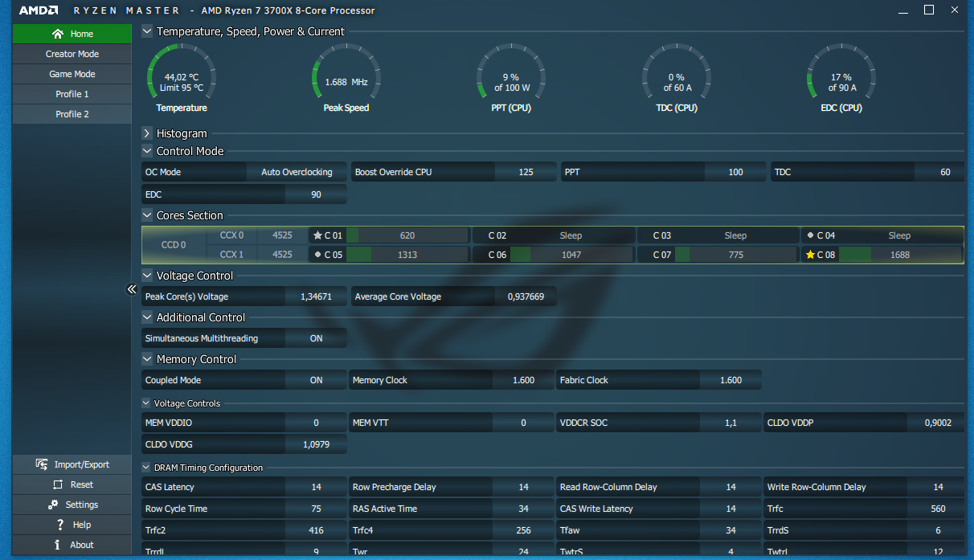Click the Trfc value 560
Viewport: 974px width, 560px height.
938,509
